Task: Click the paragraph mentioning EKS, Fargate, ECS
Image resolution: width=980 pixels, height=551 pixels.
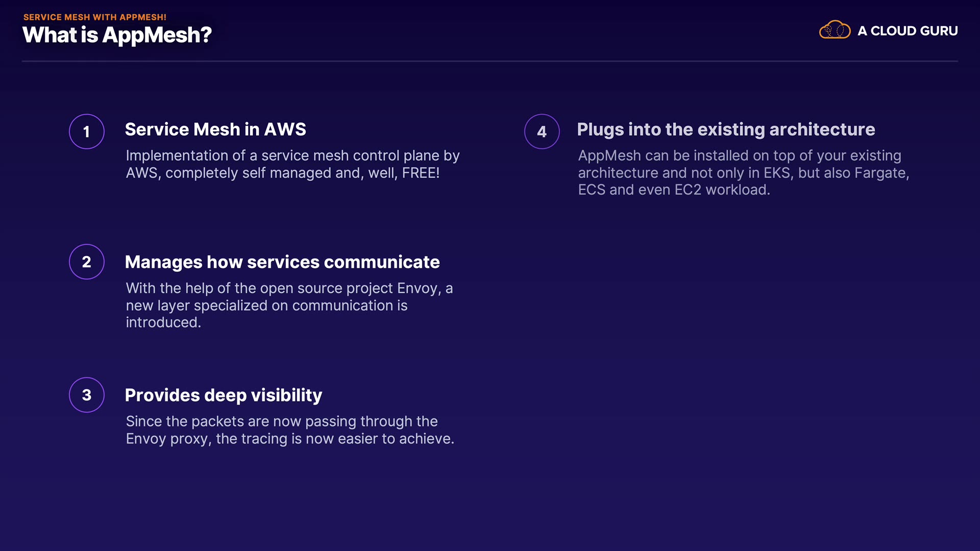Action: click(743, 172)
